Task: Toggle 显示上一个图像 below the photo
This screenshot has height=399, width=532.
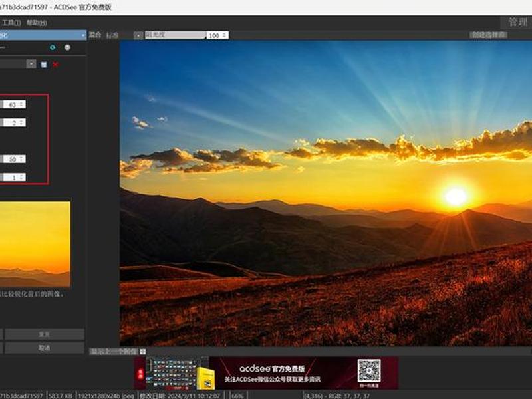Action: click(114, 352)
